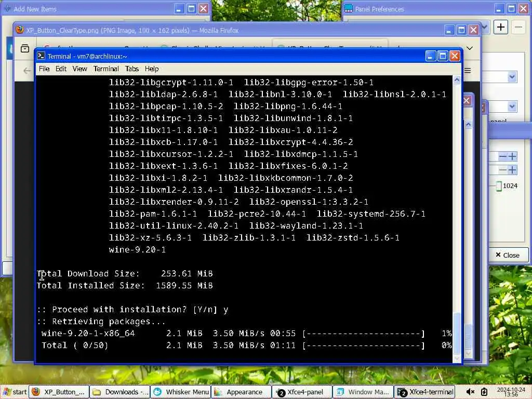Close the Panel Preferences window
Screen dimensions: 532x399
pyautogui.click(x=524, y=9)
